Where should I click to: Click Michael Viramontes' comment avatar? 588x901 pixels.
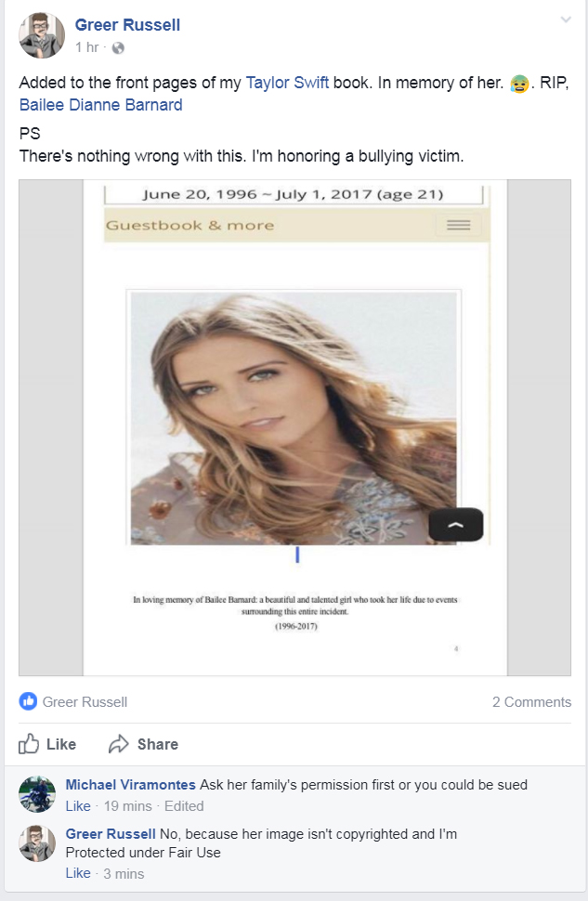(x=37, y=794)
